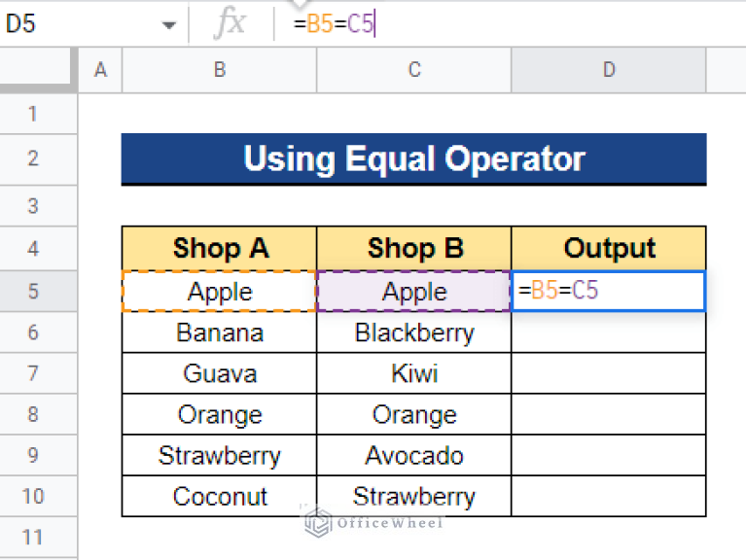Open the Name Box dropdown arrow
The height and width of the screenshot is (560, 746).
pos(168,24)
